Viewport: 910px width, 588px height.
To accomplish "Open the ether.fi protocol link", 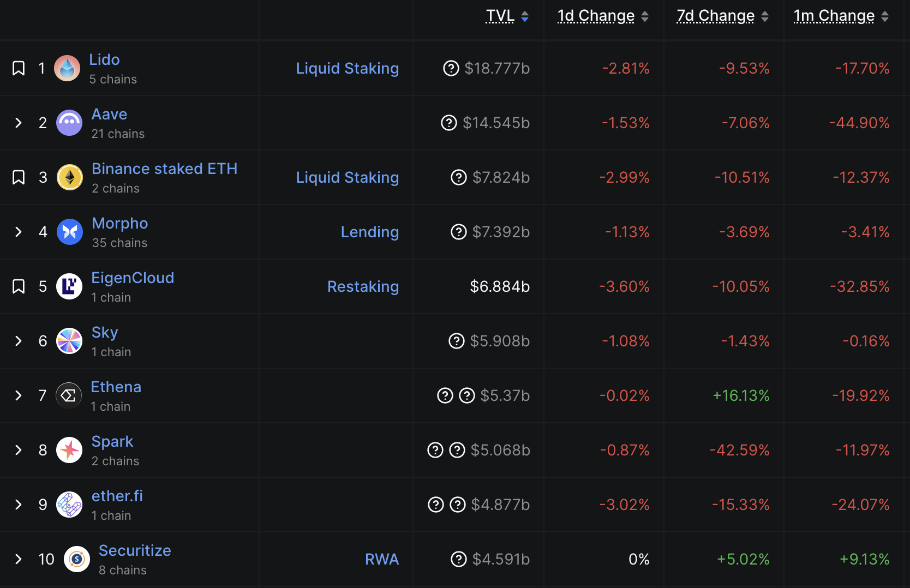I will (117, 496).
